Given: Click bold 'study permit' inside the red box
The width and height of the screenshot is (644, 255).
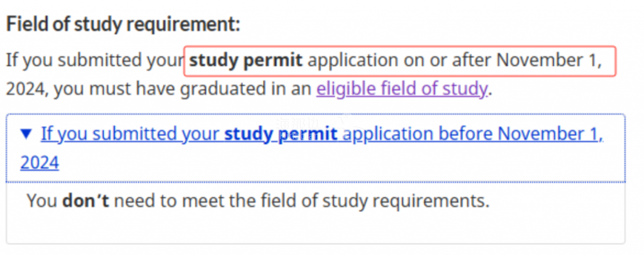Looking at the screenshot, I should (246, 60).
